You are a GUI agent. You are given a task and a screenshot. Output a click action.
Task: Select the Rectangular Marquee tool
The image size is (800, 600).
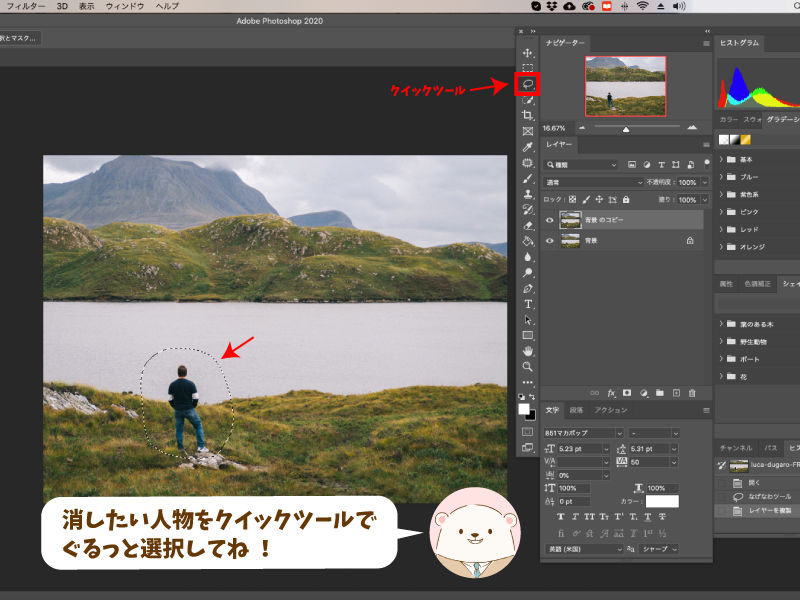click(528, 68)
